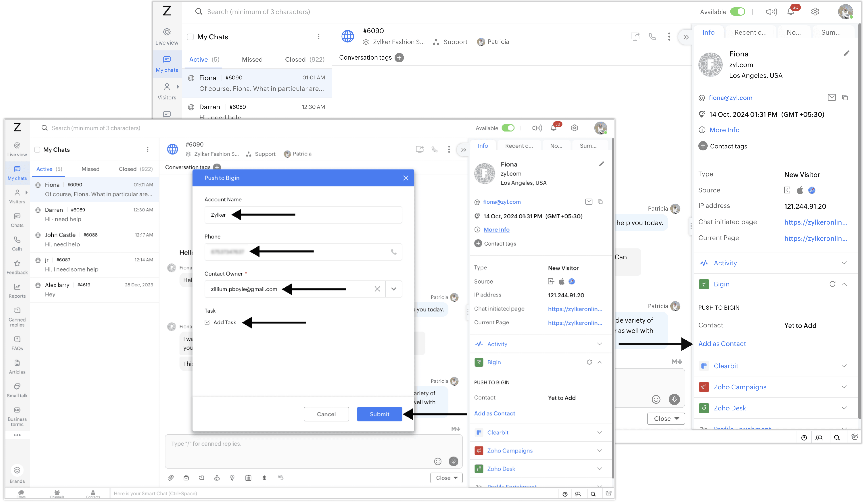Toggle the Available status switch in front window
Viewport: 863px width, 504px height.
[508, 128]
